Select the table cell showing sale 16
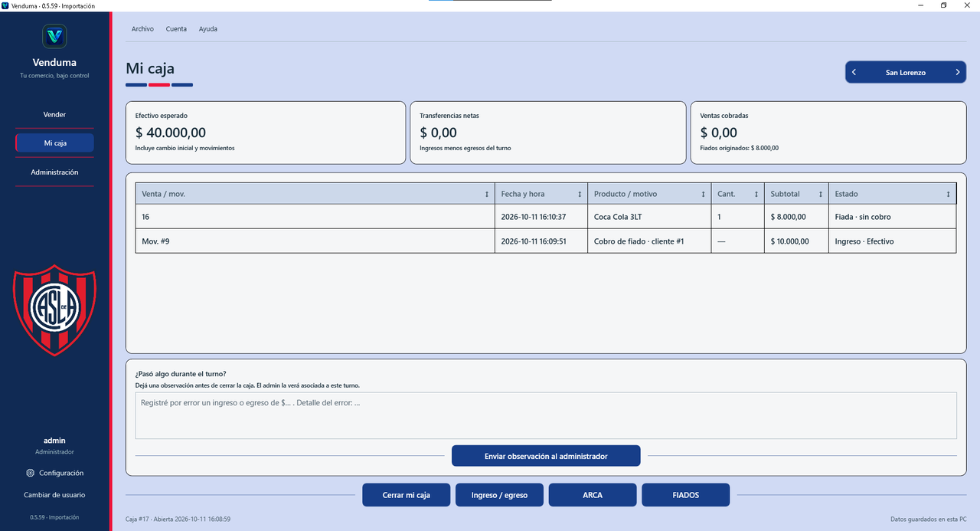This screenshot has height=531, width=980. click(315, 217)
